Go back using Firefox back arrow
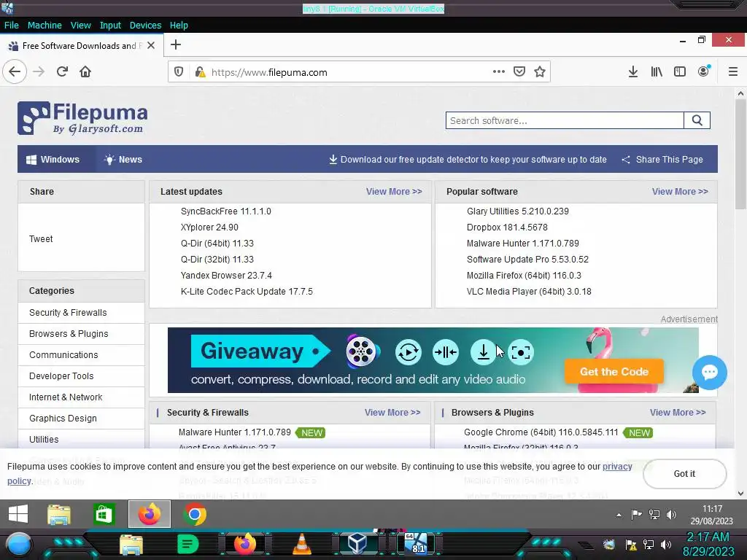 (x=15, y=72)
